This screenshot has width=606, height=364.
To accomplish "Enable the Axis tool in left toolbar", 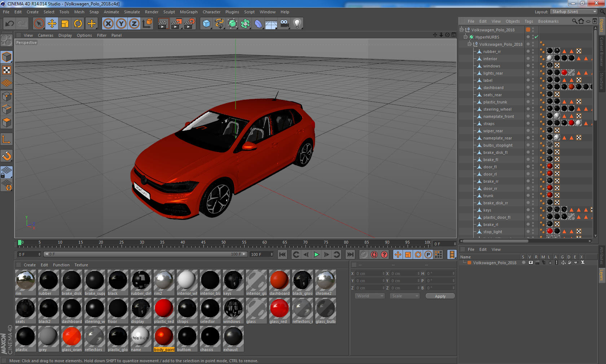I will [6, 139].
